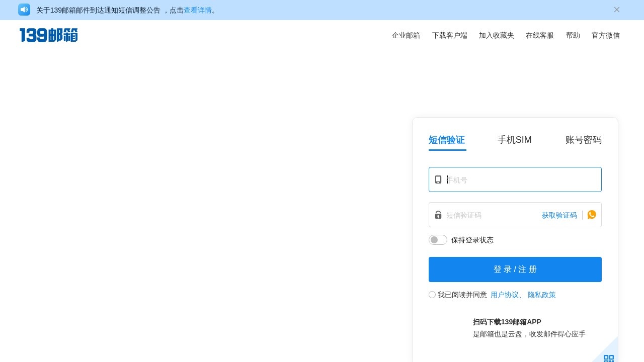Image resolution: width=644 pixels, height=362 pixels.
Task: Click the smartphone icon in the phone field
Action: [438, 179]
